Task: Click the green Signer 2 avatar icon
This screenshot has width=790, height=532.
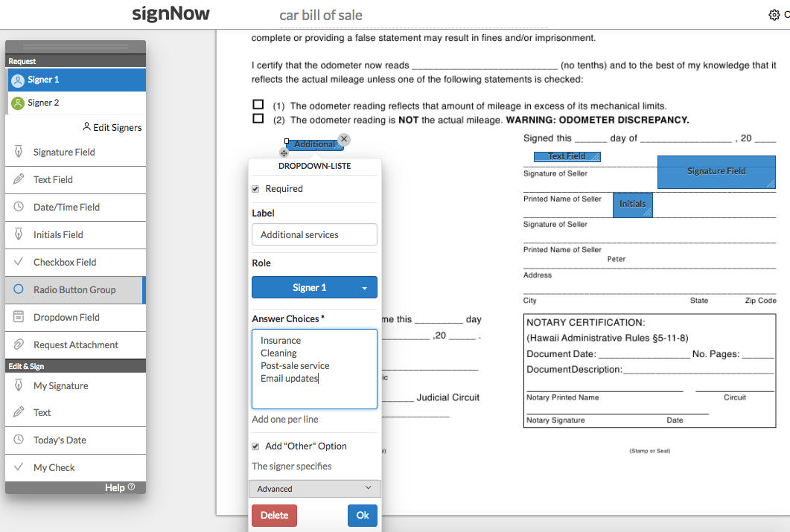Action: point(18,103)
